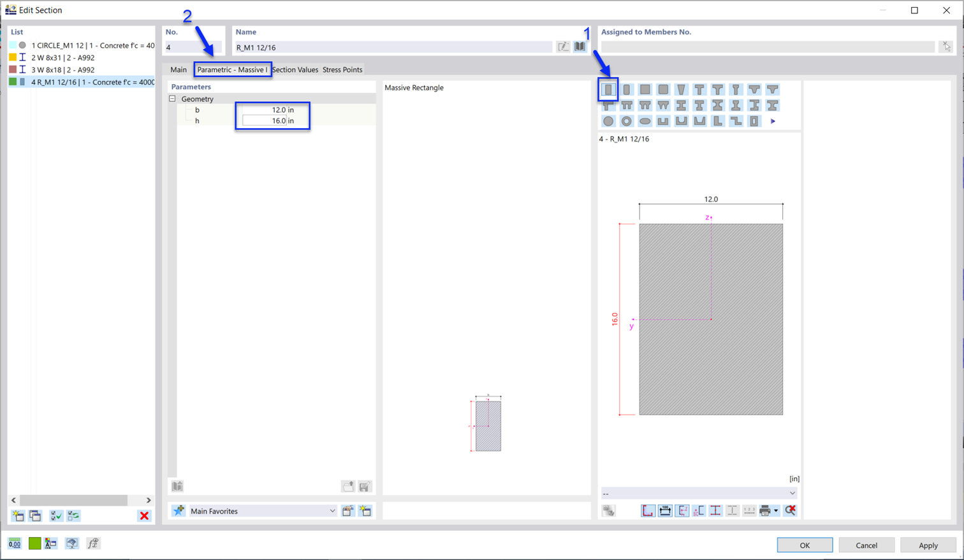Image resolution: width=964 pixels, height=560 pixels.
Task: Select the trapezoid section shape icon
Action: [682, 90]
